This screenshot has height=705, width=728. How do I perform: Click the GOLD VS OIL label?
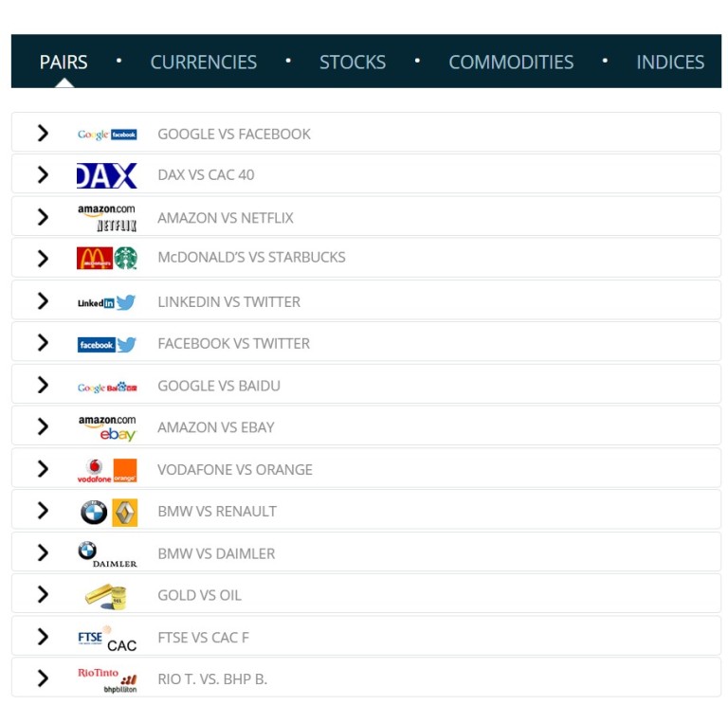(x=200, y=595)
